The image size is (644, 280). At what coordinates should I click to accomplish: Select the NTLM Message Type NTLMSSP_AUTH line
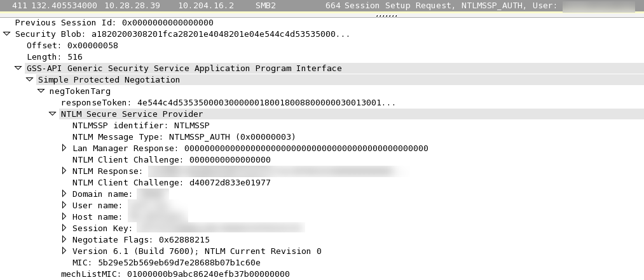pos(184,137)
